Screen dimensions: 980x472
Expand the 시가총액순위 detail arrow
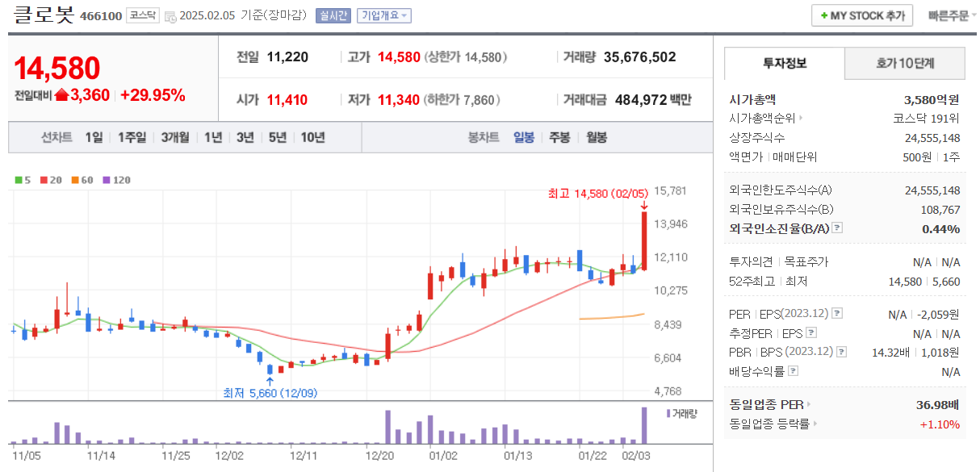click(801, 118)
